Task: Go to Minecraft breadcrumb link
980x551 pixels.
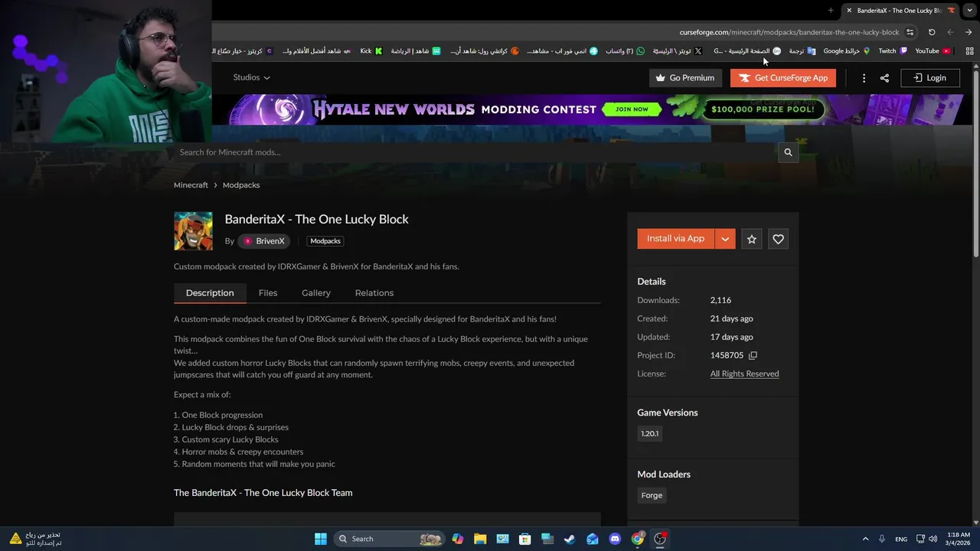Action: (x=191, y=185)
